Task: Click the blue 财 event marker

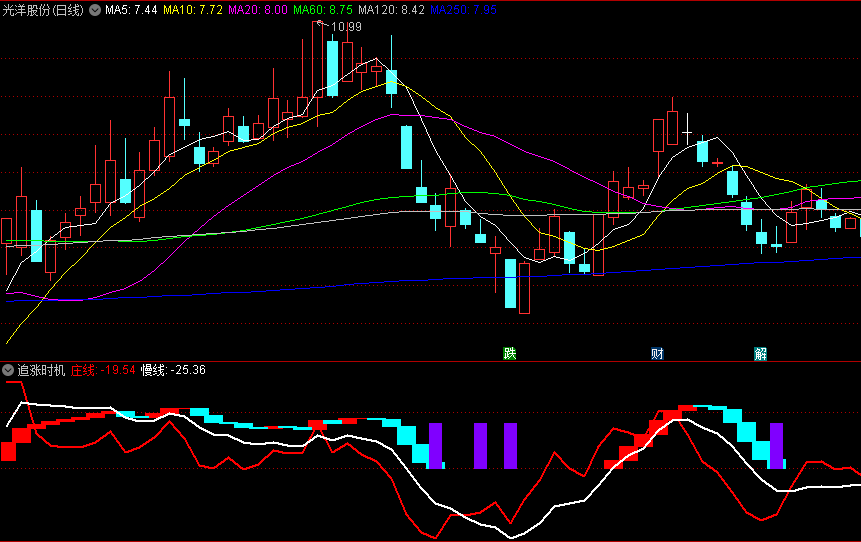Action: 657,354
